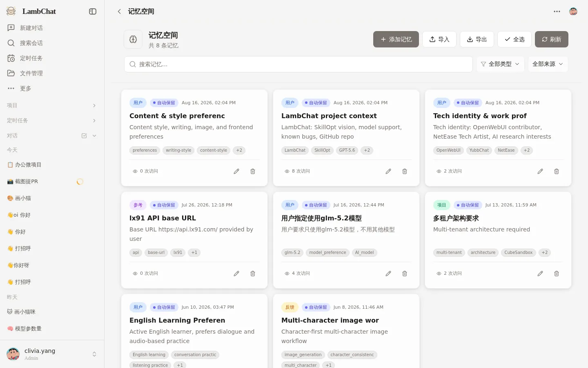Delete the Content & style preference memory
This screenshot has width=588, height=368.
(253, 171)
